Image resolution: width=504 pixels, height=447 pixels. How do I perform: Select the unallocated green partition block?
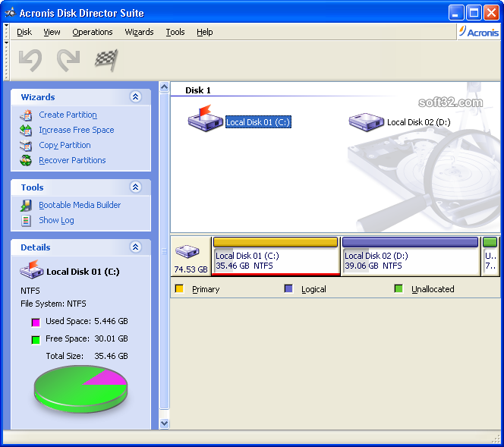(490, 257)
